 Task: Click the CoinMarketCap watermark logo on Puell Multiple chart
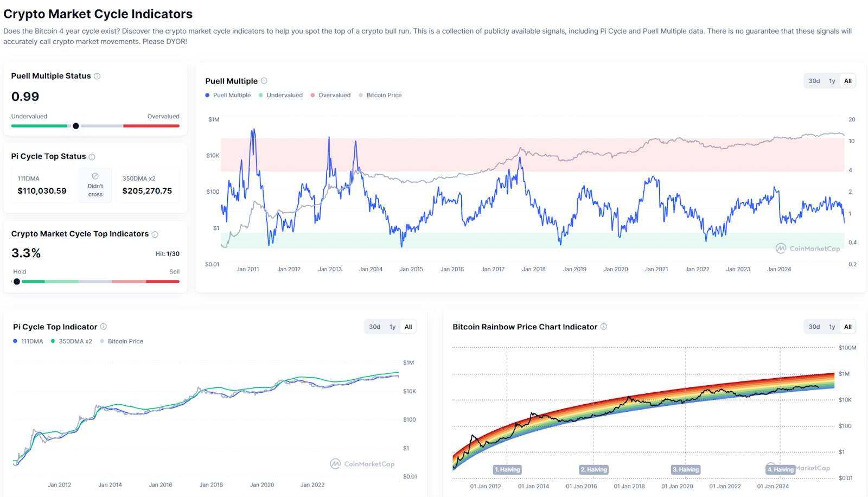[x=807, y=248]
